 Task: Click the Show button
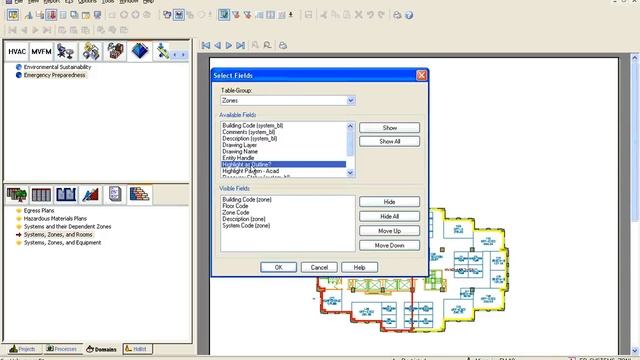point(389,128)
